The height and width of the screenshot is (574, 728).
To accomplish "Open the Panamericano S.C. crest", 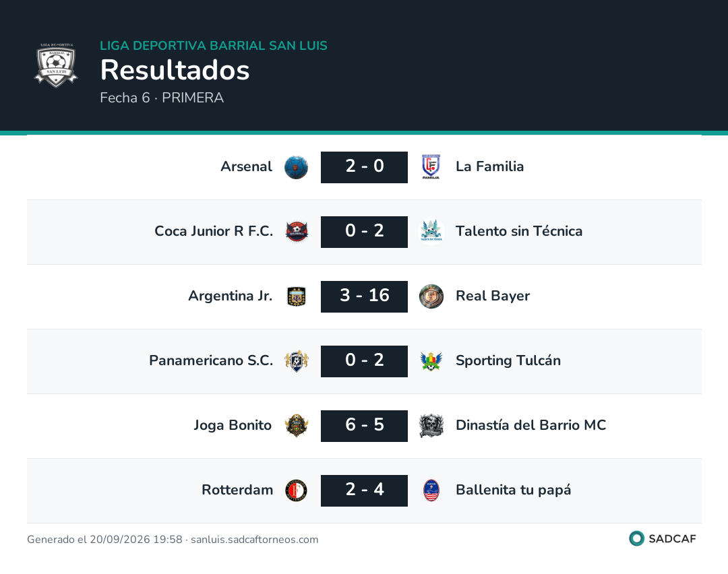I will point(297,361).
